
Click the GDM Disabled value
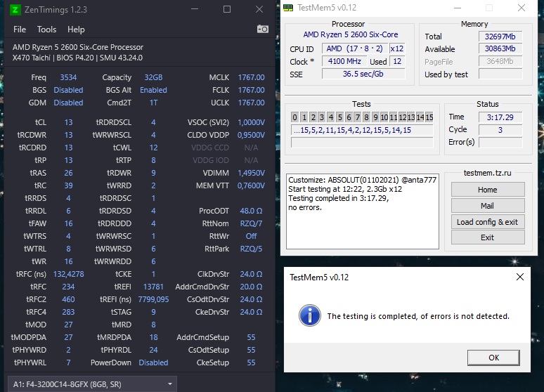pyautogui.click(x=68, y=103)
